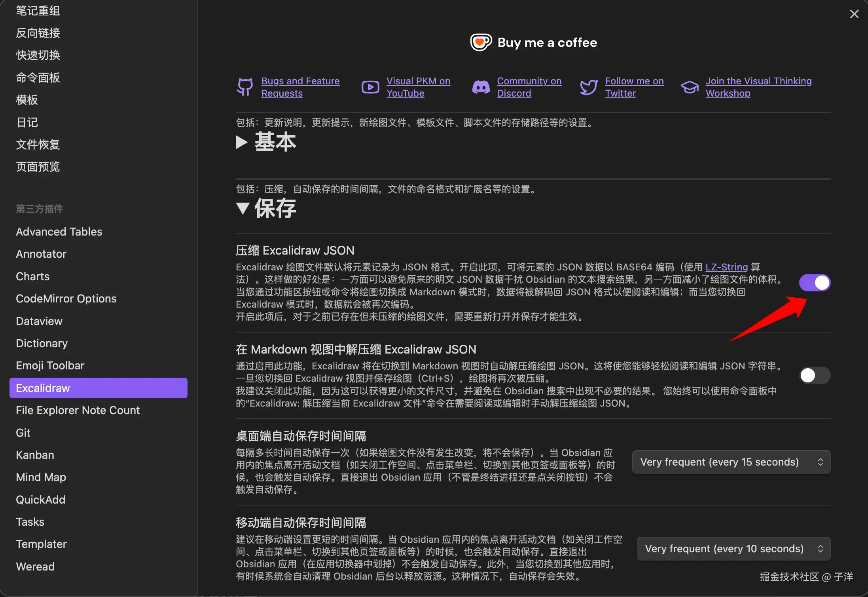Select the Kanban plugin entry
The image size is (868, 597).
pos(35,455)
